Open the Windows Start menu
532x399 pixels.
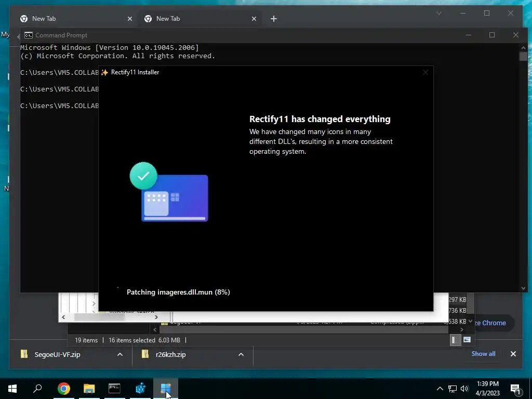click(12, 389)
